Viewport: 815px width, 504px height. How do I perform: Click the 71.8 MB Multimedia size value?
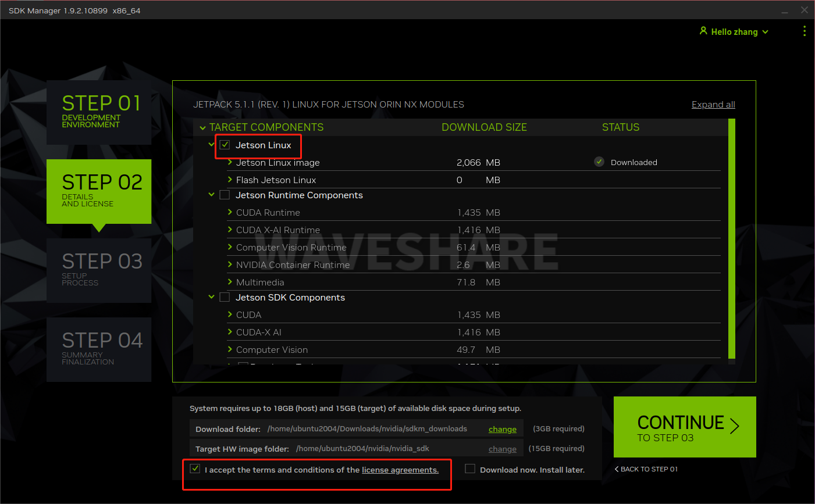(478, 282)
